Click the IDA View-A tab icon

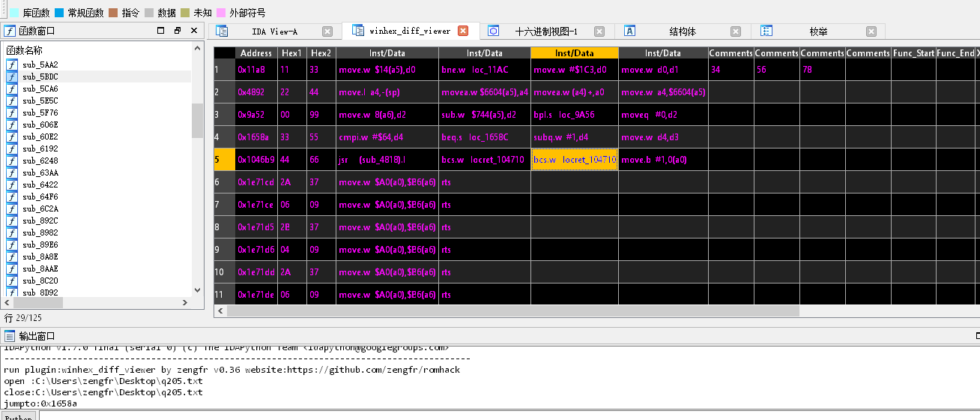pyautogui.click(x=222, y=31)
